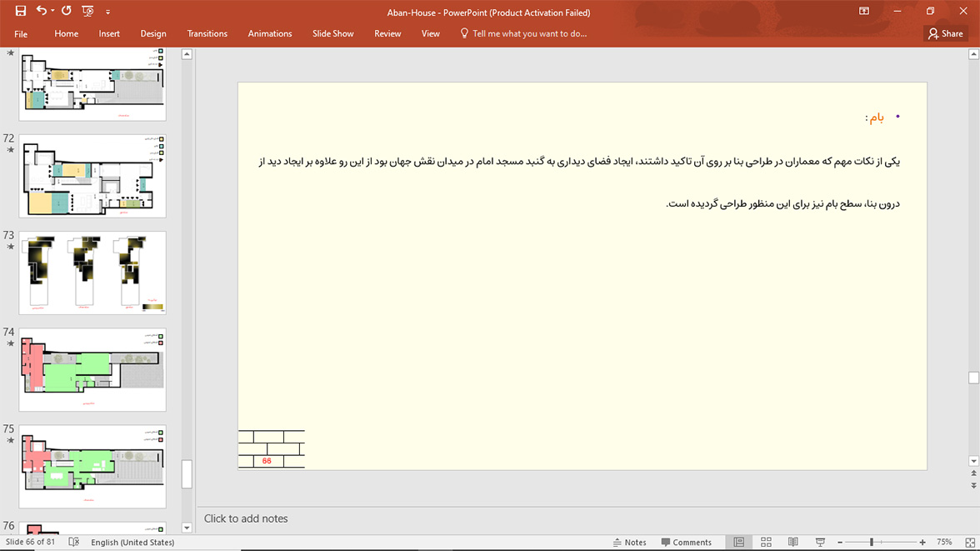Click the animation star beside slide 73

(10, 247)
